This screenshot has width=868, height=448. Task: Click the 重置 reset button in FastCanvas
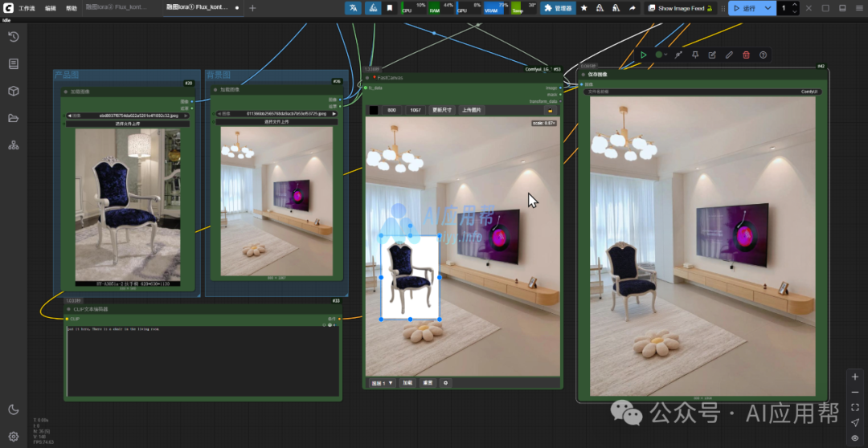tap(428, 383)
